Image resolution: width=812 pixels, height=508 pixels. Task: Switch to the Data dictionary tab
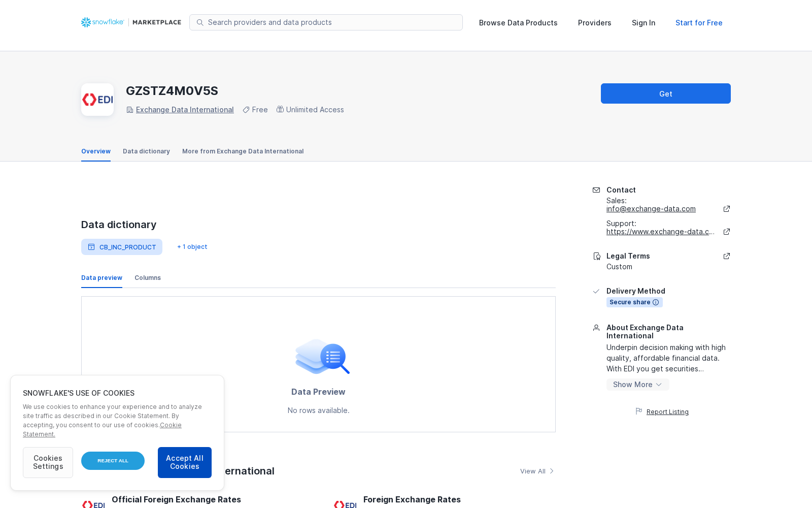(146, 151)
